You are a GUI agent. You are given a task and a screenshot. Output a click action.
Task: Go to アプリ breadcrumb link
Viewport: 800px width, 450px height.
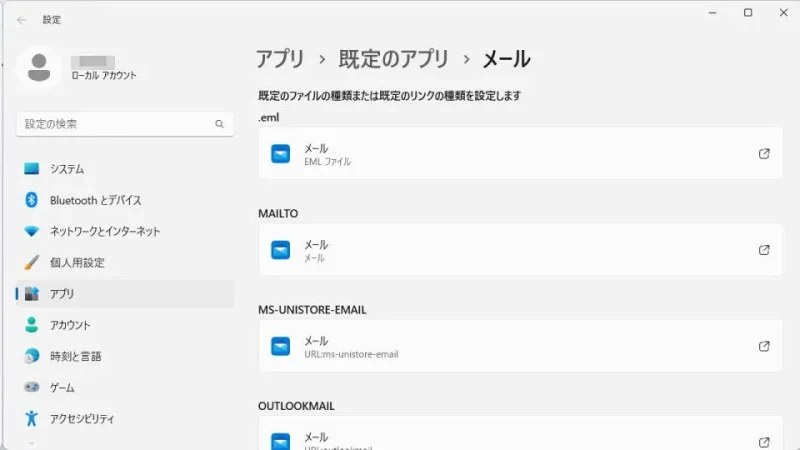pos(280,59)
